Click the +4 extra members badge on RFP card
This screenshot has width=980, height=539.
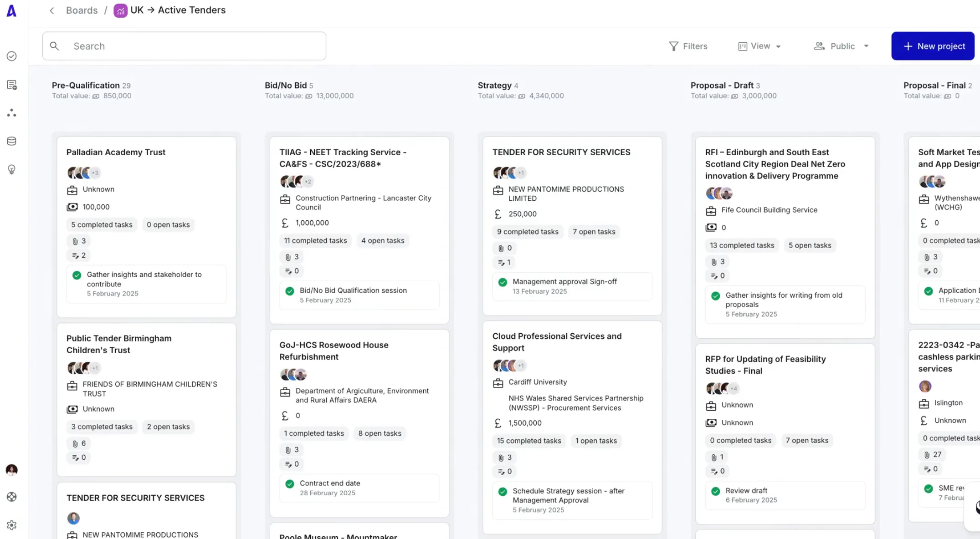(733, 389)
